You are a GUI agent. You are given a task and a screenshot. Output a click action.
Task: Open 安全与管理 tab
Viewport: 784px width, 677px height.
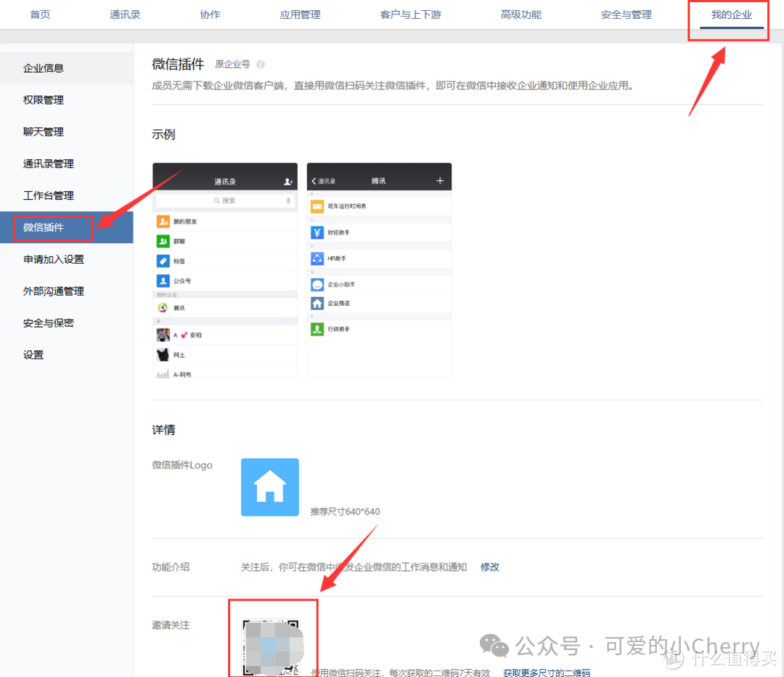click(626, 15)
